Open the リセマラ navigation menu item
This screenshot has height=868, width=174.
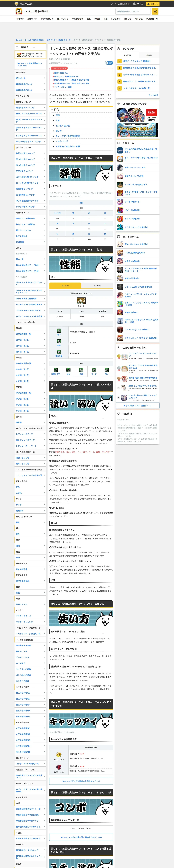20,19
